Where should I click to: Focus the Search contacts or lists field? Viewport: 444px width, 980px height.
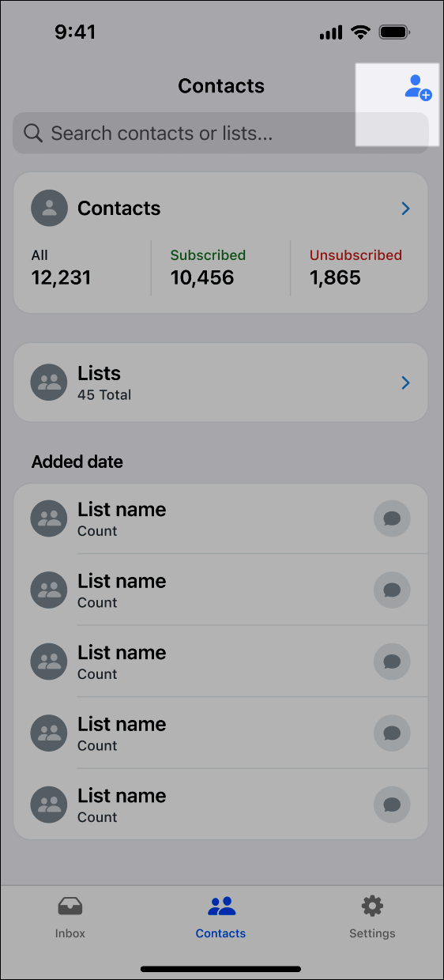pos(220,133)
